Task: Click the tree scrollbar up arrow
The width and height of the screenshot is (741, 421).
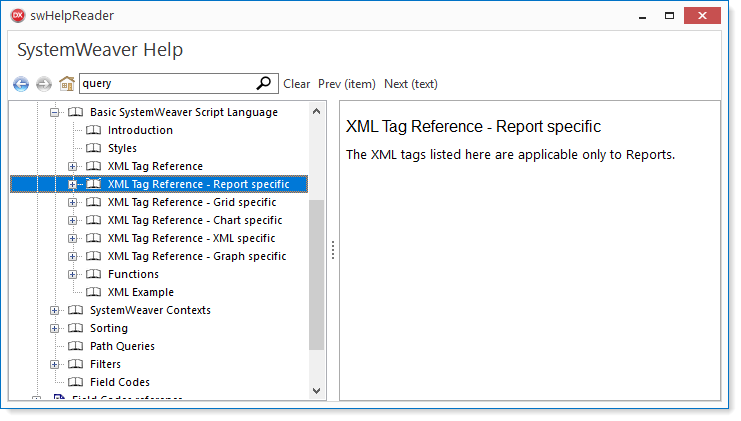Action: [x=317, y=112]
